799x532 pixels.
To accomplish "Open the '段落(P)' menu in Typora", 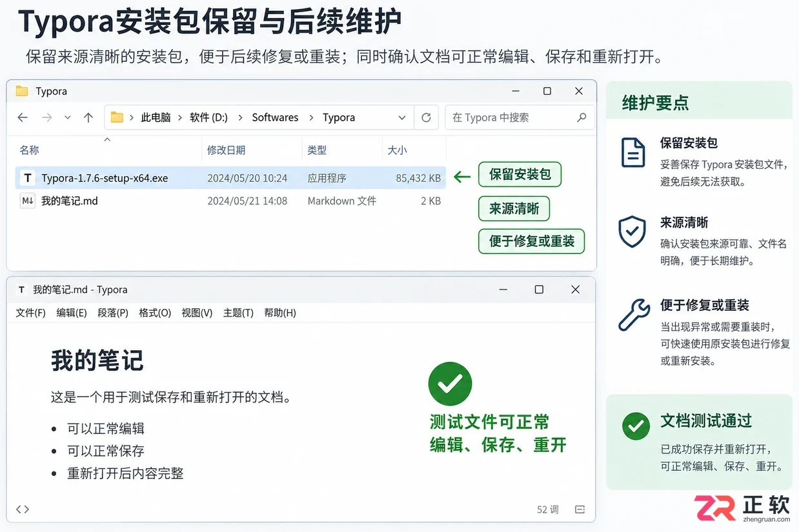I will click(x=113, y=313).
